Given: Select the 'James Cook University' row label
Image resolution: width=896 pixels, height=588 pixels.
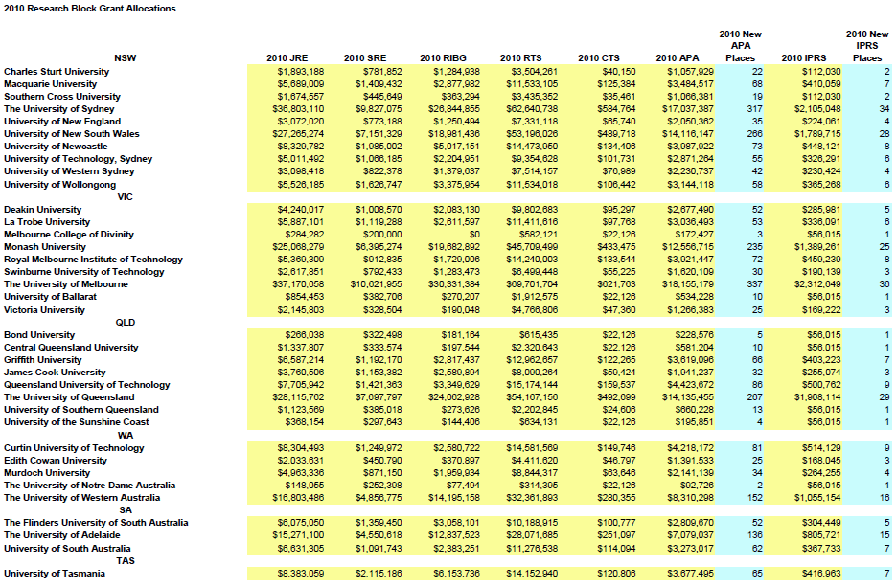Looking at the screenshot, I should click(x=55, y=373).
